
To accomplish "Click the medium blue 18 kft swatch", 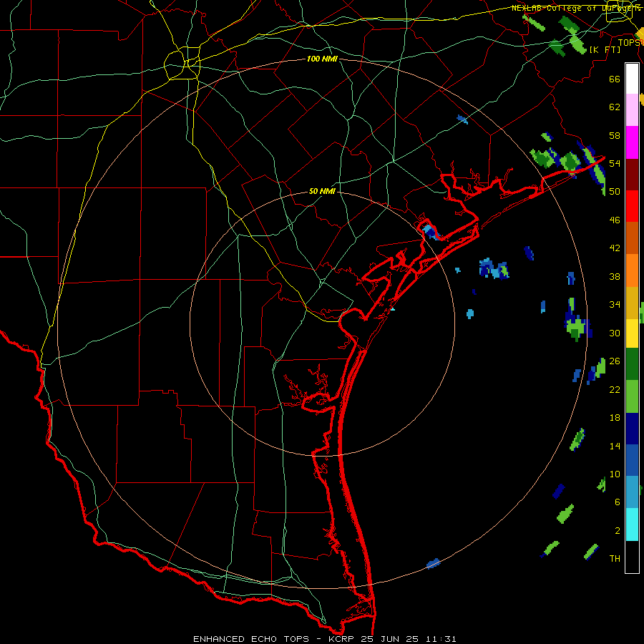I will 632,460.
